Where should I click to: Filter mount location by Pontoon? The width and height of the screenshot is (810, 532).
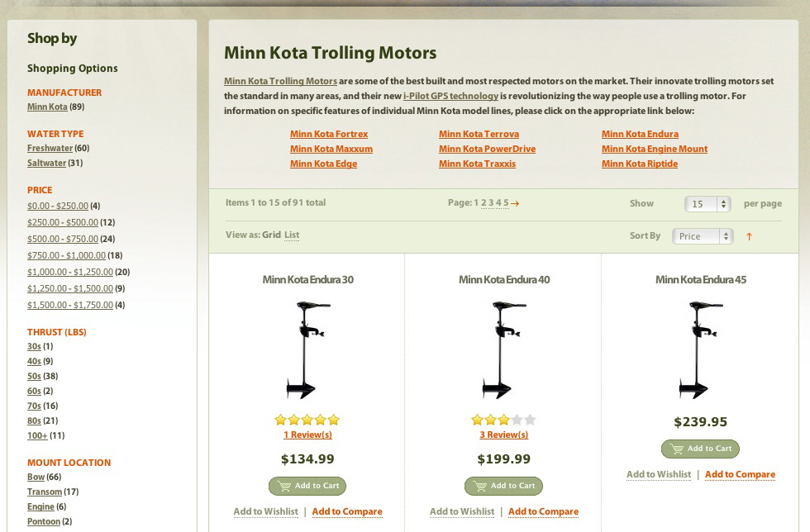(44, 521)
